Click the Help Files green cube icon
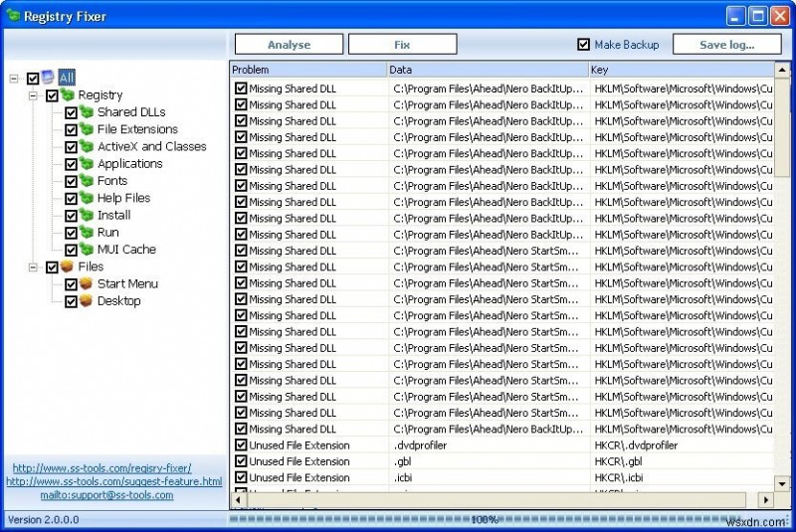The height and width of the screenshot is (532, 796). point(87,198)
